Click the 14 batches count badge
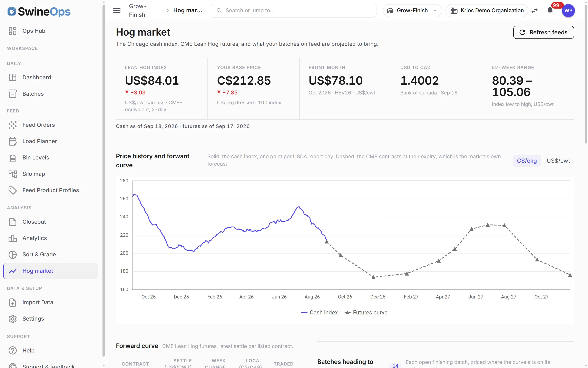This screenshot has width=588, height=368. pyautogui.click(x=395, y=365)
